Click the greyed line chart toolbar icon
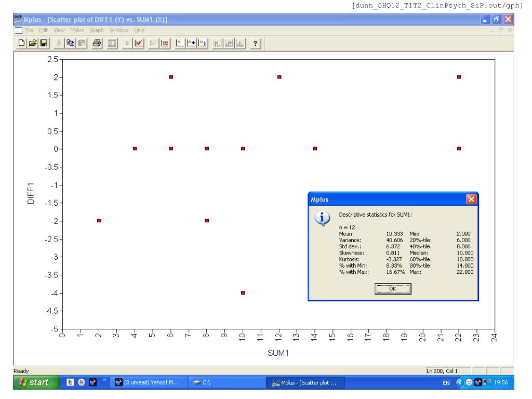 click(x=153, y=43)
